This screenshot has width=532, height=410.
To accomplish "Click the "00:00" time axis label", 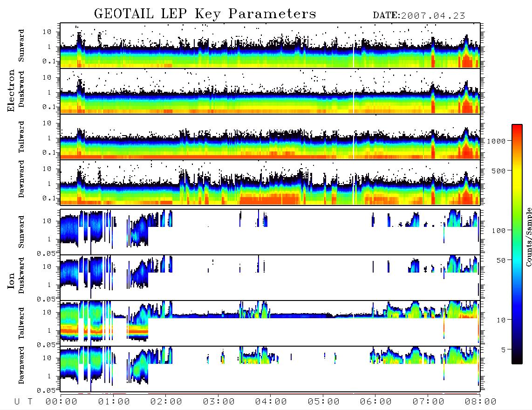I will coord(61,402).
